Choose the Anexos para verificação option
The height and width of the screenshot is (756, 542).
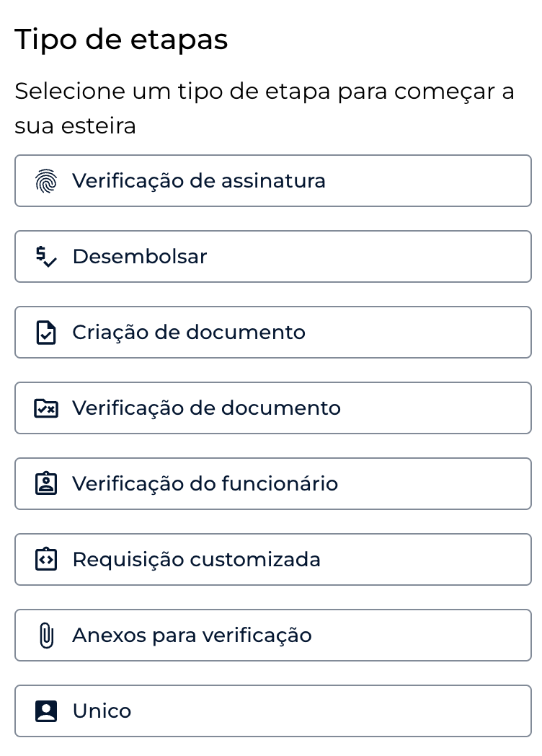pyautogui.click(x=272, y=636)
